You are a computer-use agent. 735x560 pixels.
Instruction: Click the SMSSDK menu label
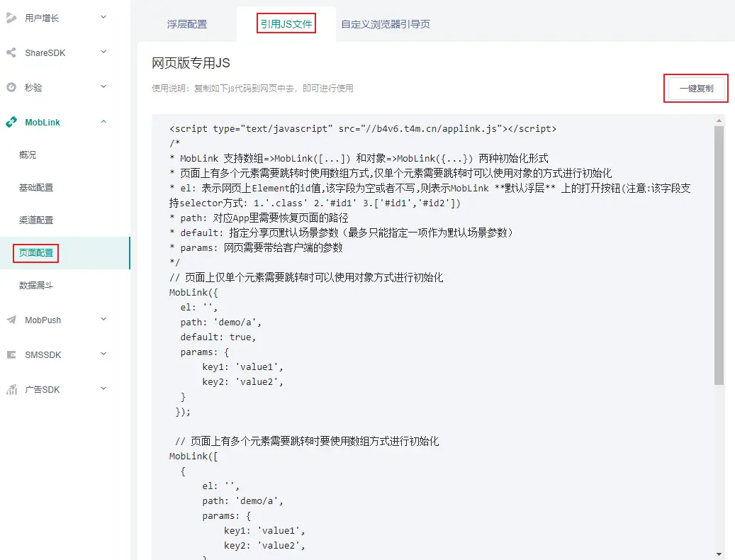[43, 354]
